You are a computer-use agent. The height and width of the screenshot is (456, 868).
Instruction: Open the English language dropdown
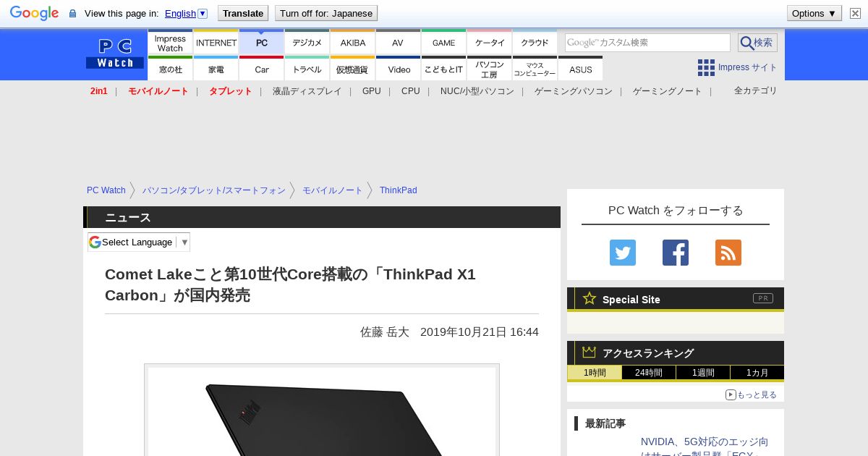click(x=203, y=13)
